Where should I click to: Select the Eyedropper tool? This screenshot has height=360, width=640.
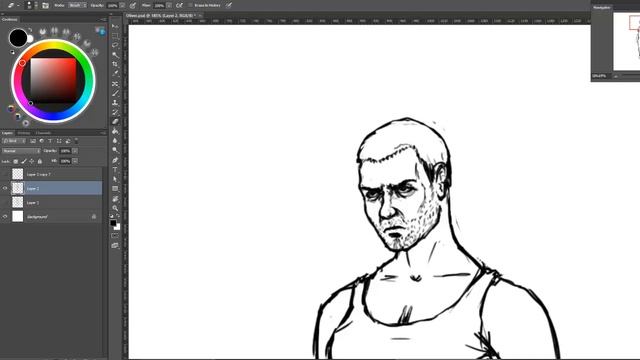coord(116,73)
